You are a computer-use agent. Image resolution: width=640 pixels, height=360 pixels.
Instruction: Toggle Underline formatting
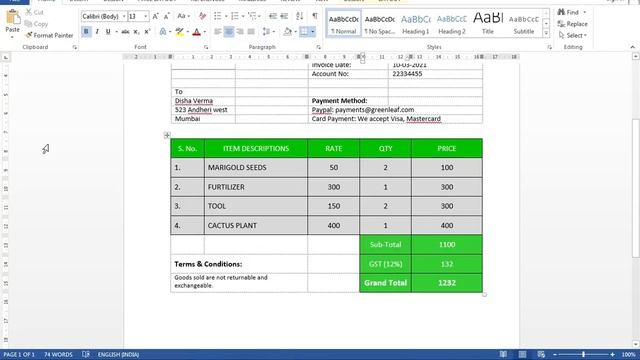(108, 31)
